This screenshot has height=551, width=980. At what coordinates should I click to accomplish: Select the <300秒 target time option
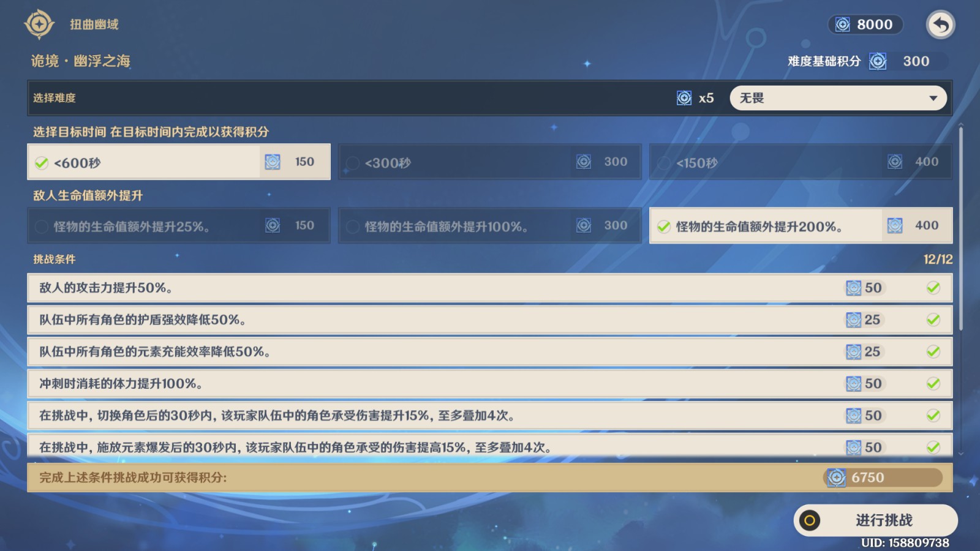pos(490,162)
